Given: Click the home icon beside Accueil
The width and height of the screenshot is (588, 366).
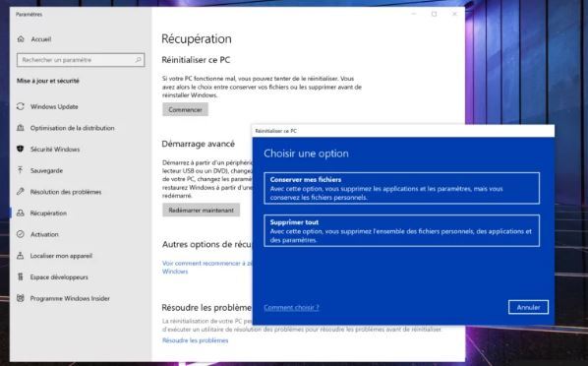Looking at the screenshot, I should point(21,39).
